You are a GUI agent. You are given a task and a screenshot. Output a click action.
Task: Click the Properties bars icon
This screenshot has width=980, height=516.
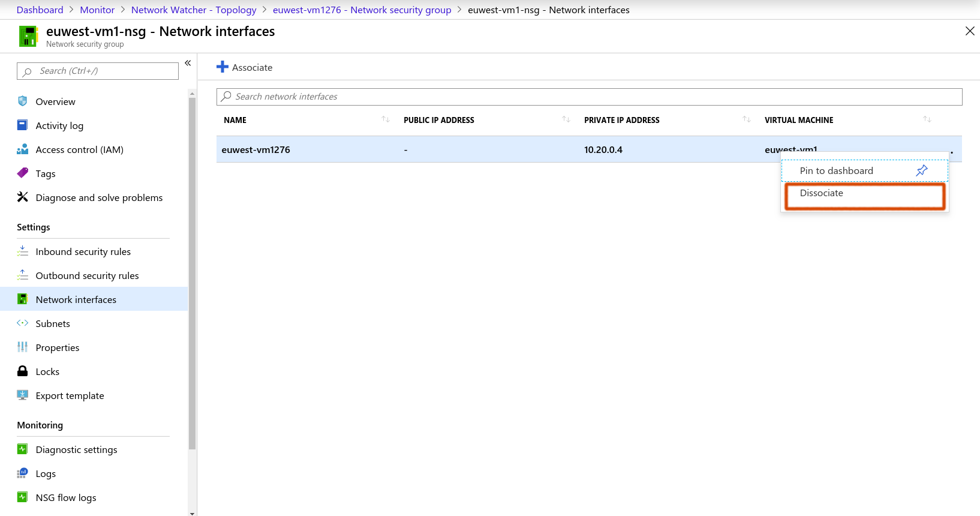[x=23, y=347]
